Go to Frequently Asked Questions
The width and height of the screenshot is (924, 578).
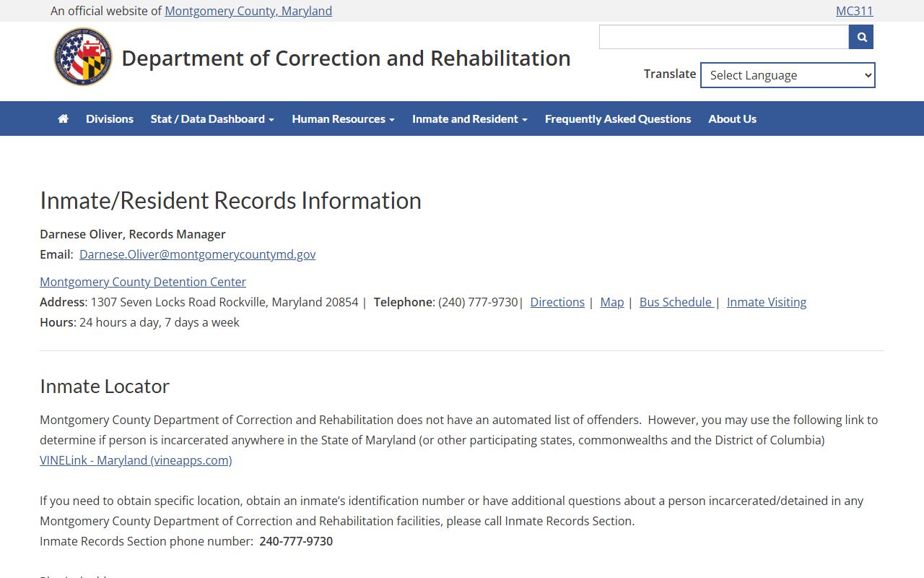tap(618, 118)
